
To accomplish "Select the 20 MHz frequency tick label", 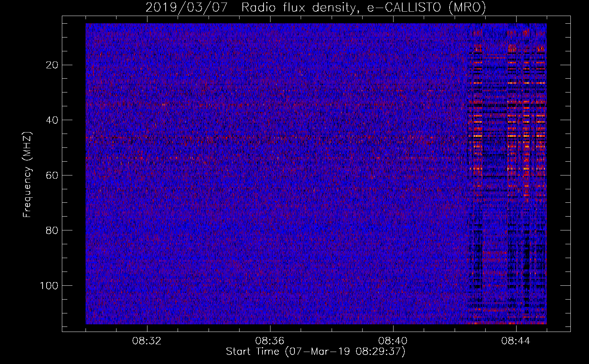I will click(x=52, y=65).
